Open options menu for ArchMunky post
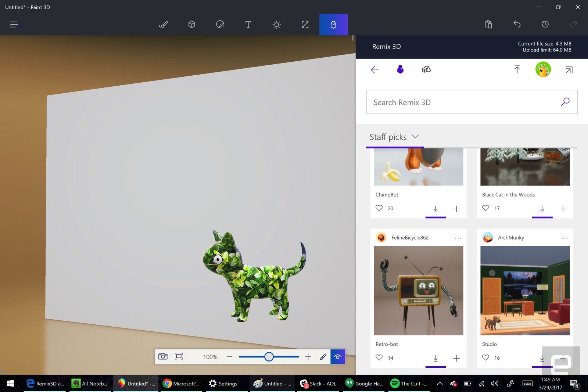The height and width of the screenshot is (392, 588). coord(564,238)
